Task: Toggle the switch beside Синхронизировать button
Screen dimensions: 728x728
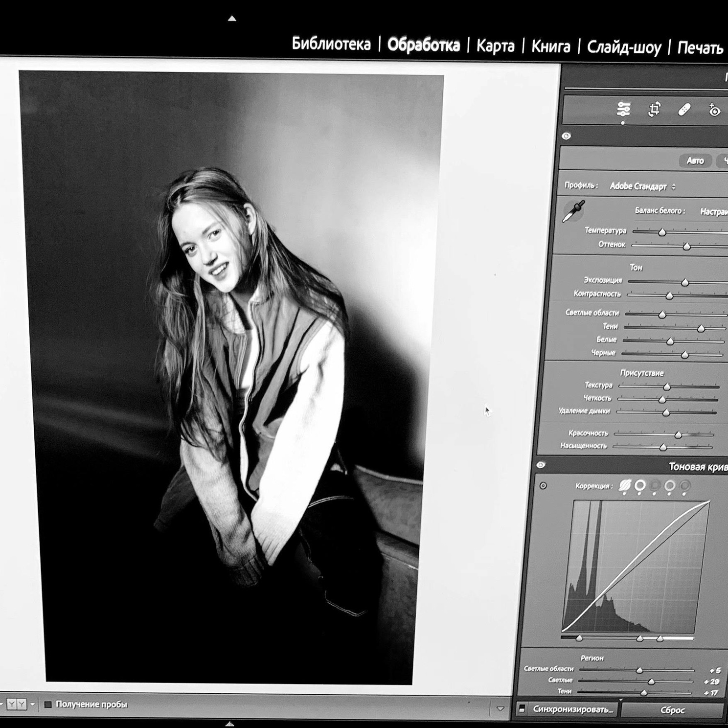Action: (x=522, y=708)
